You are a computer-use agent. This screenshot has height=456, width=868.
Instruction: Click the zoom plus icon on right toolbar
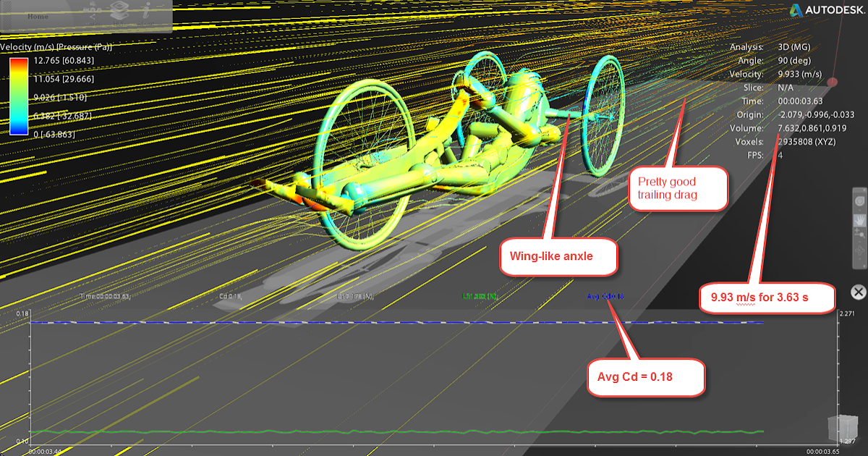tap(859, 232)
